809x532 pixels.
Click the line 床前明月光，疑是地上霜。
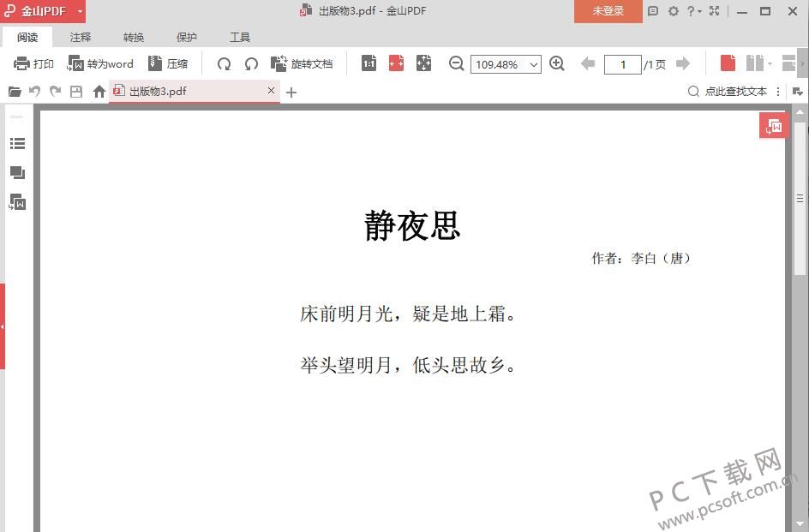[408, 314]
